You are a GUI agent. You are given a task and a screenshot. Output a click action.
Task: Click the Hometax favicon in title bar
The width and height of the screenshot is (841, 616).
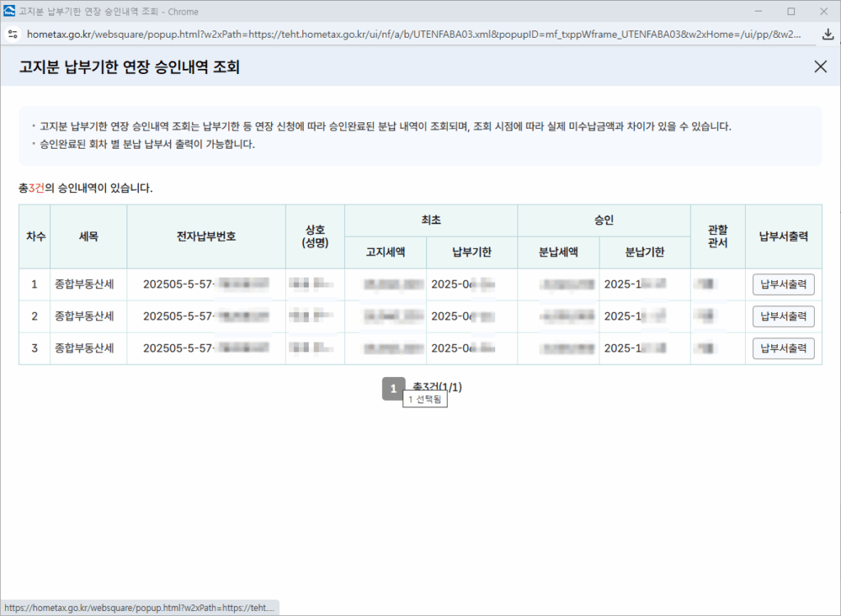click(x=10, y=11)
